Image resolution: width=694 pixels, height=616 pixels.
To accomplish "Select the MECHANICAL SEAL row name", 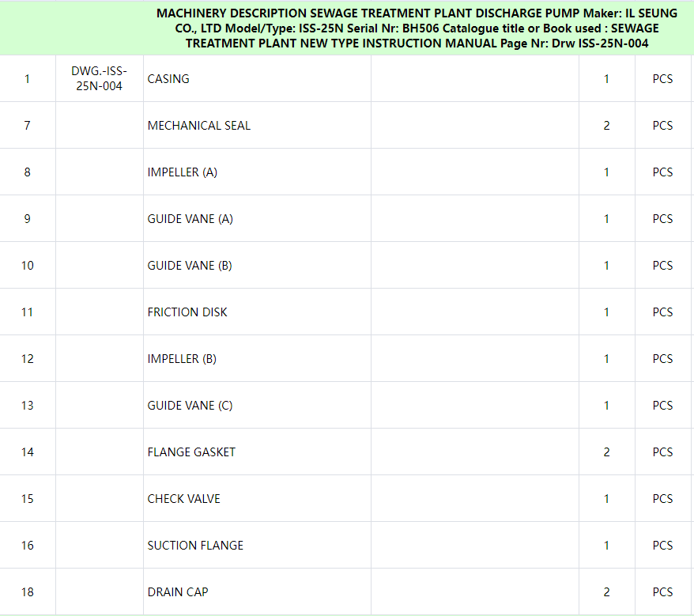I will [x=198, y=126].
